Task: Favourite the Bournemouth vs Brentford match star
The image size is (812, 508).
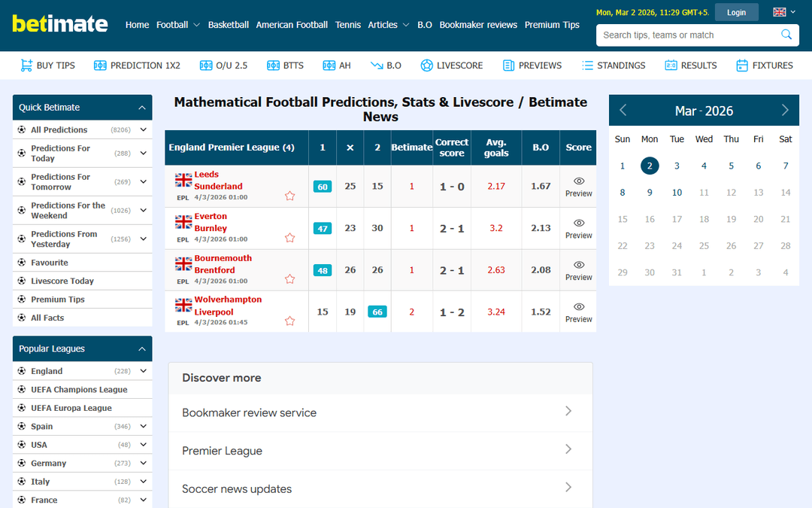Action: (290, 279)
